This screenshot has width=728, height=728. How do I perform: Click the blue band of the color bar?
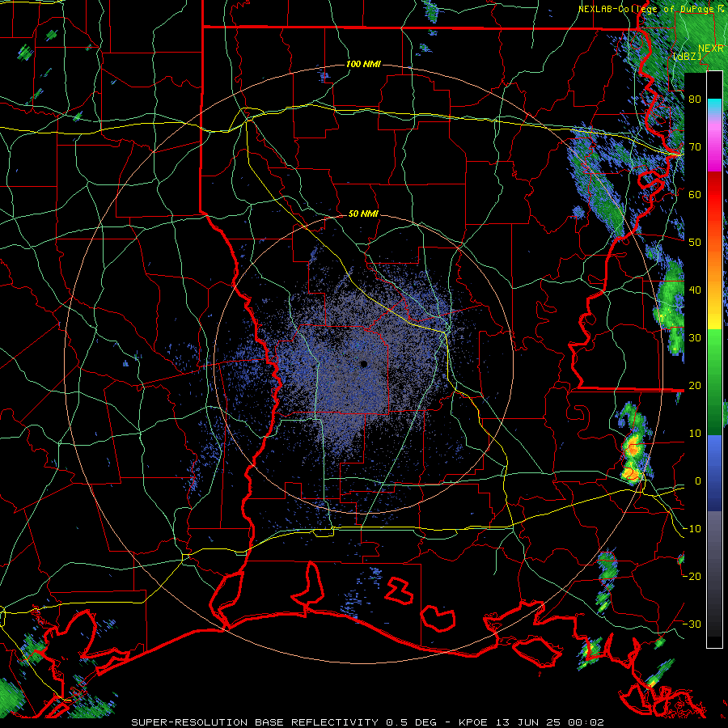pos(714,473)
